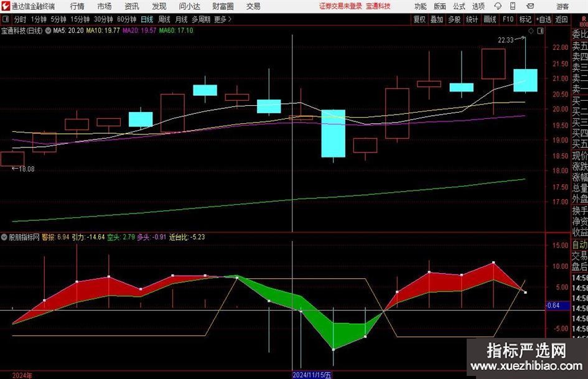
Task: Switch to the 30分钟 period
Action: tap(103, 19)
